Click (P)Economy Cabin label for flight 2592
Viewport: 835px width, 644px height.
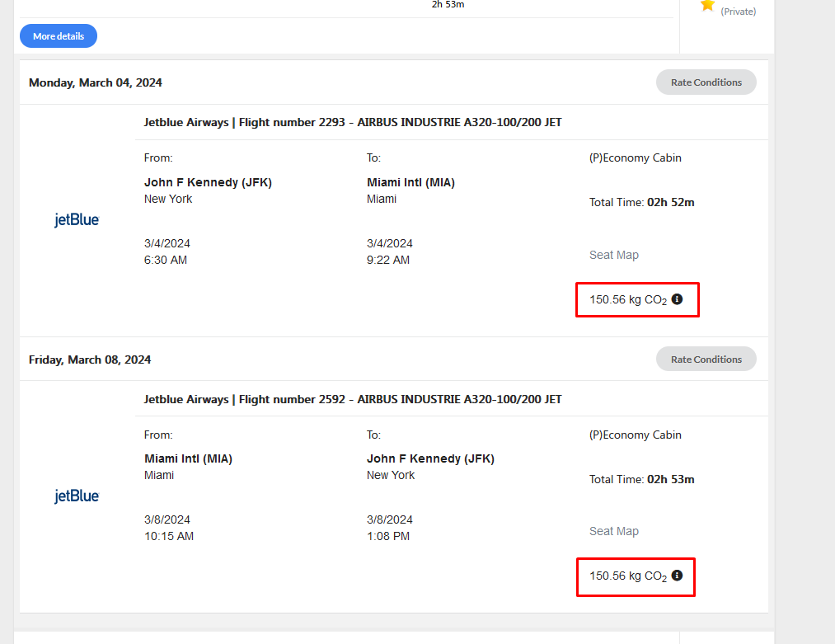pos(636,435)
